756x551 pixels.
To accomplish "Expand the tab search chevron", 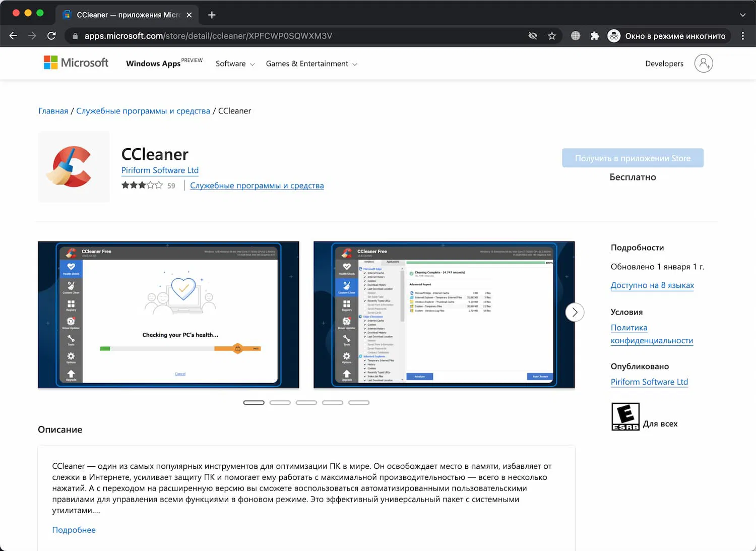I will [742, 15].
